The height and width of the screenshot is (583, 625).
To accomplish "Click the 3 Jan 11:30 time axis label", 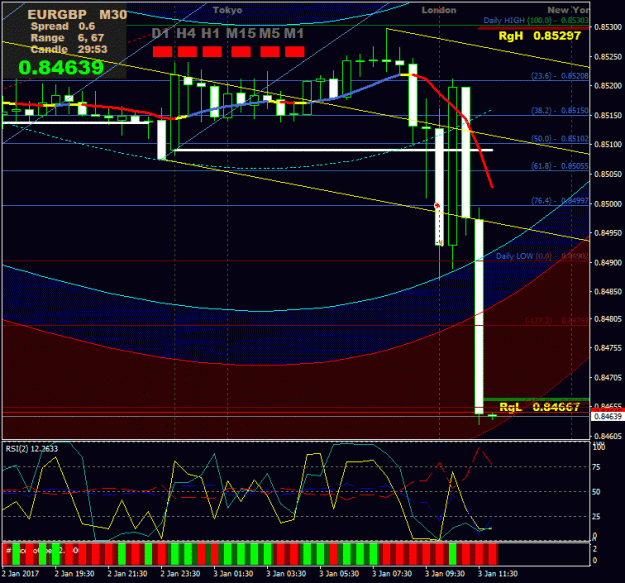I will coord(498,574).
